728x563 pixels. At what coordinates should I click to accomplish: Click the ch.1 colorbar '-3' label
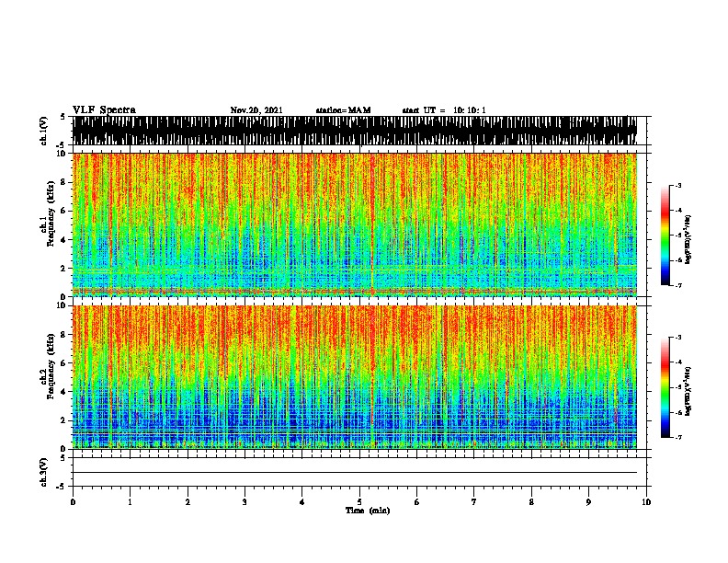pos(678,185)
